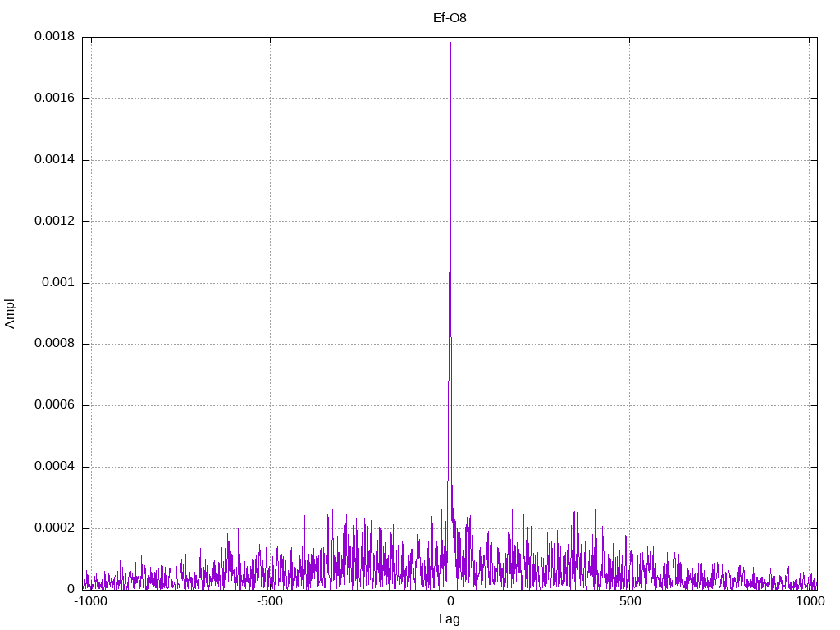Click the y-axis tick value 0.0006
840x630 pixels.
[55, 405]
